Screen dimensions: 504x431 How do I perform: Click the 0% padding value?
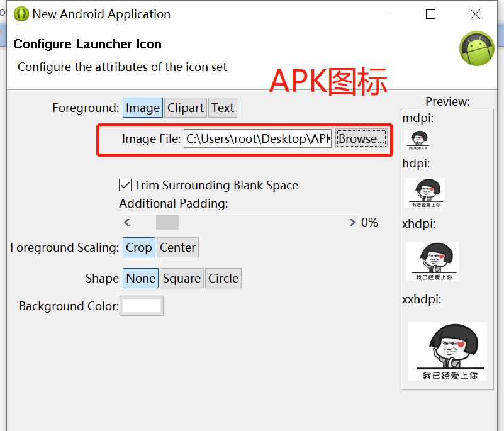click(369, 222)
